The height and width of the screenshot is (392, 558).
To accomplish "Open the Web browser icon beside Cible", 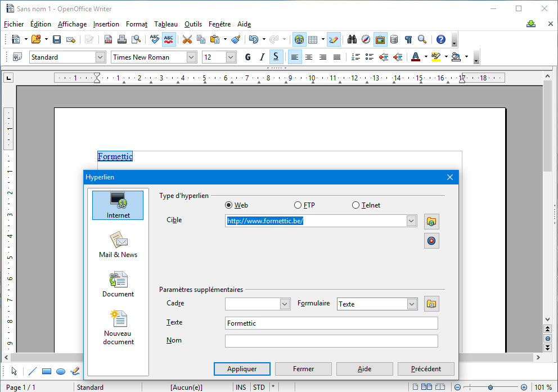I will [x=431, y=221].
